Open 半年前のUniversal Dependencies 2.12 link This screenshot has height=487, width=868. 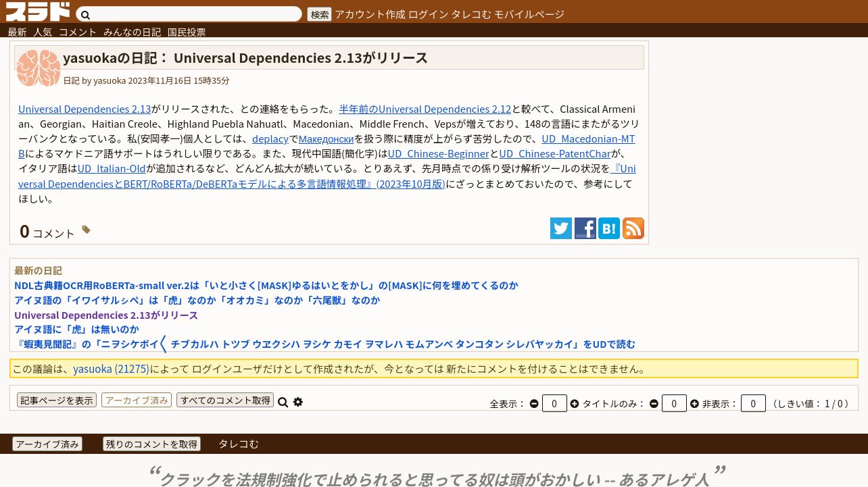coord(425,109)
